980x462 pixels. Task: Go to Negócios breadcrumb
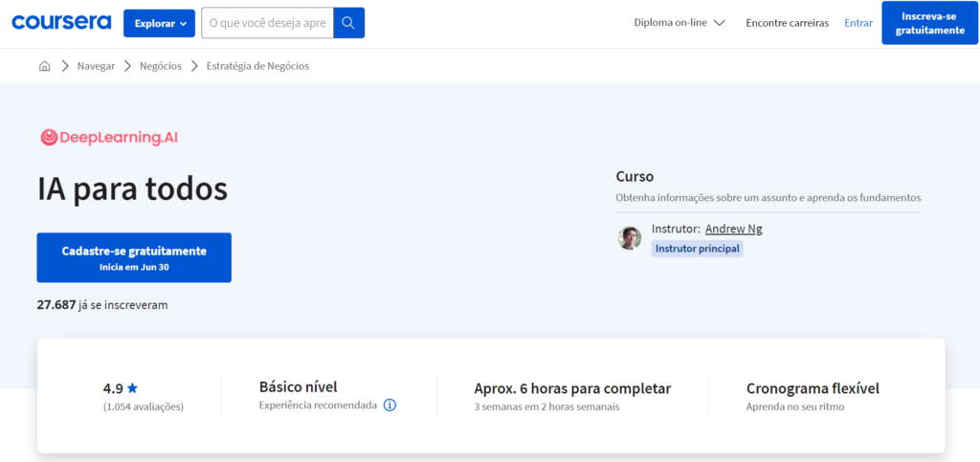pyautogui.click(x=161, y=66)
